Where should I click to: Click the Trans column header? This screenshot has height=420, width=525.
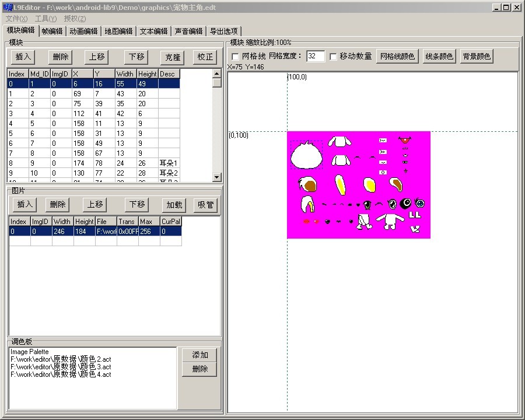coord(128,222)
